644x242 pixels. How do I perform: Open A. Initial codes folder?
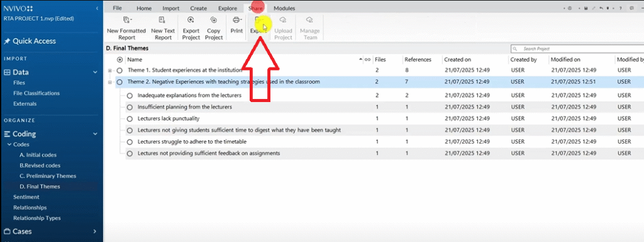pos(38,155)
